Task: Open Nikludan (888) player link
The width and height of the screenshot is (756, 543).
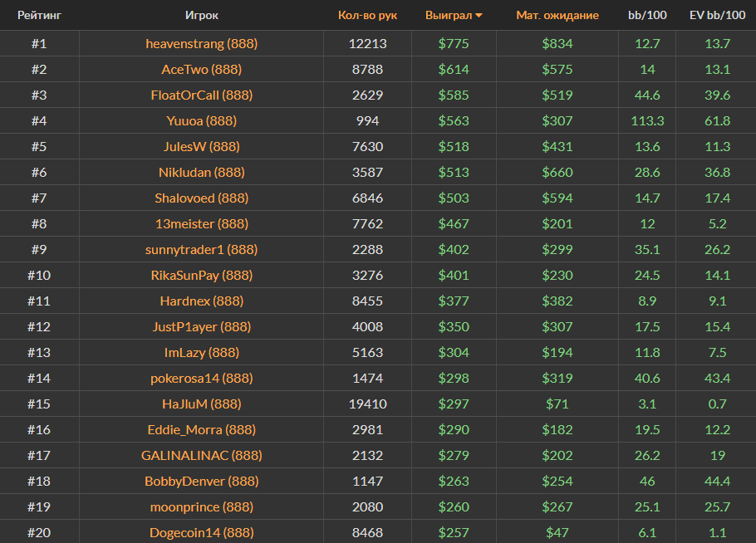Action: (x=201, y=172)
